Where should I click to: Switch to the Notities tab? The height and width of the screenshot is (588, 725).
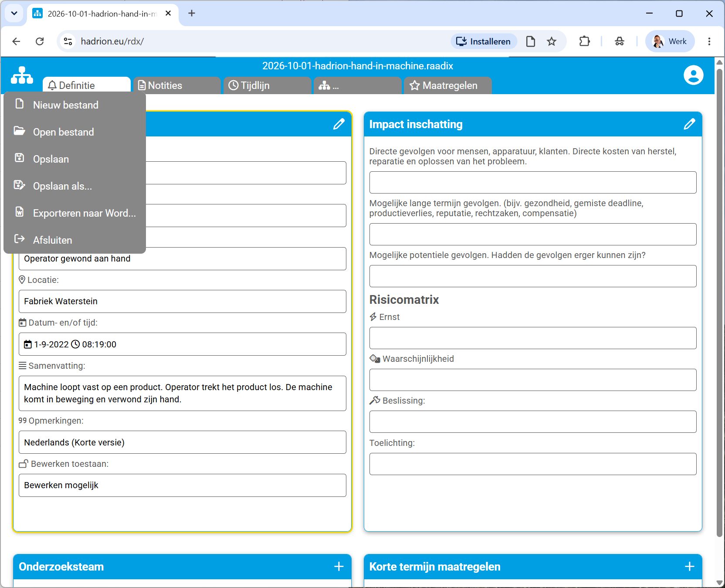click(177, 85)
